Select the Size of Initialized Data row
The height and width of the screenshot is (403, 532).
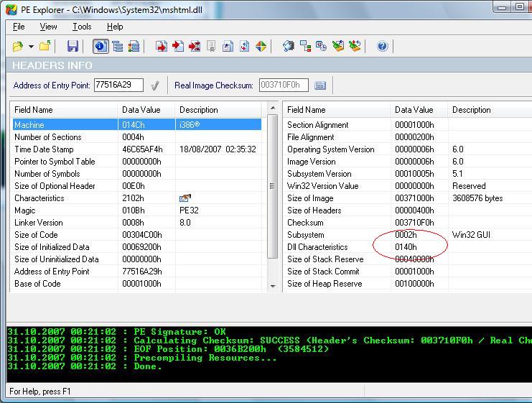point(136,247)
